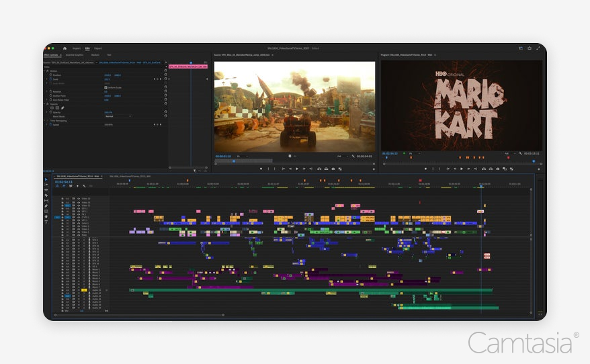Select the Ripple Edit tool
The height and width of the screenshot is (364, 590).
[46, 190]
